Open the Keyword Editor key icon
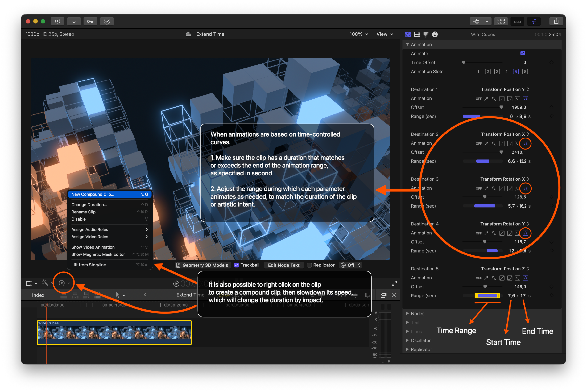The image size is (587, 392). coord(90,21)
